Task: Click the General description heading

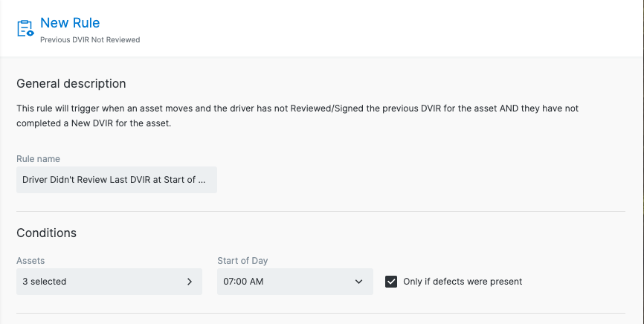Action: tap(71, 83)
